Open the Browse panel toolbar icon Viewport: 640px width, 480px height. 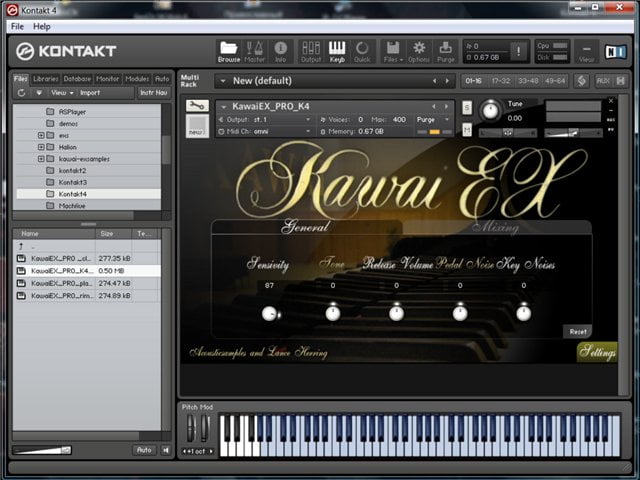point(229,51)
